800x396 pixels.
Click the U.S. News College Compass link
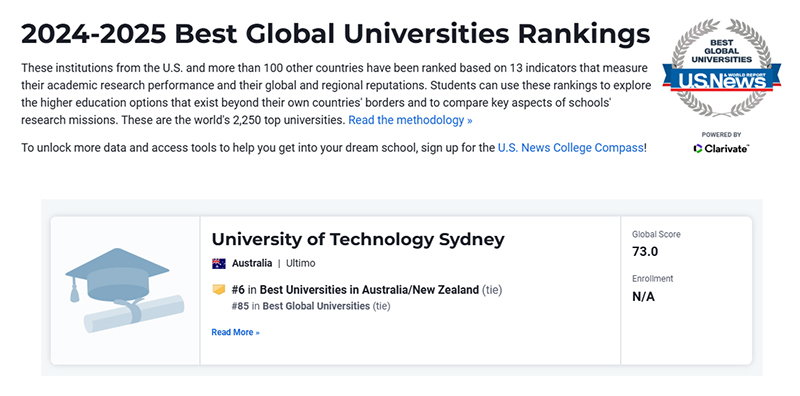(x=570, y=148)
